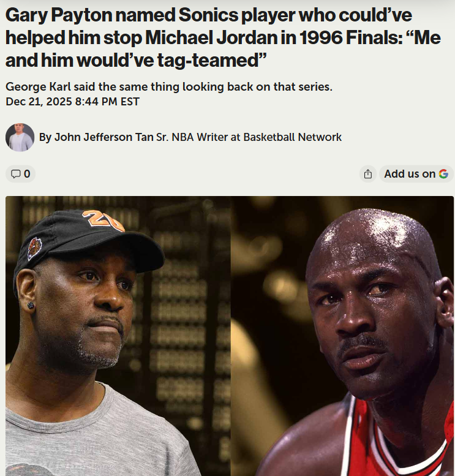
Task: Click "looking back on that series" subtitle text
Action: coord(257,87)
